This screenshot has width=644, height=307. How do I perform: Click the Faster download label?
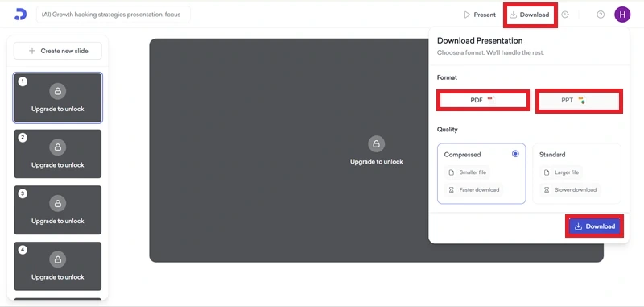[479, 190]
